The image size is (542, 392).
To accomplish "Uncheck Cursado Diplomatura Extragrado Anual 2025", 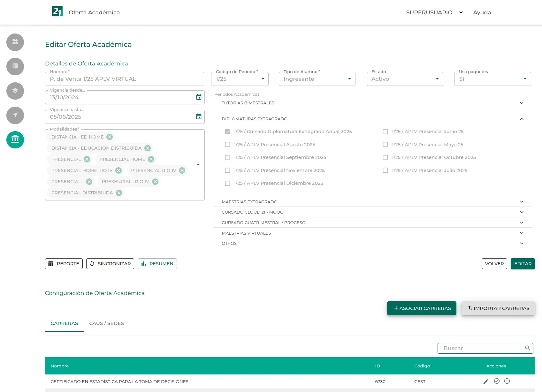I will 227,131.
